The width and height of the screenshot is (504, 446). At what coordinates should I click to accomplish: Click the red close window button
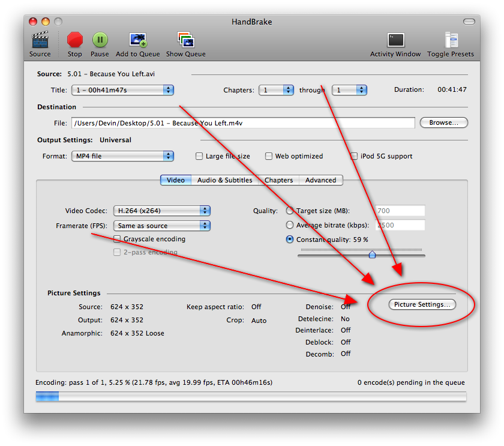click(x=33, y=22)
